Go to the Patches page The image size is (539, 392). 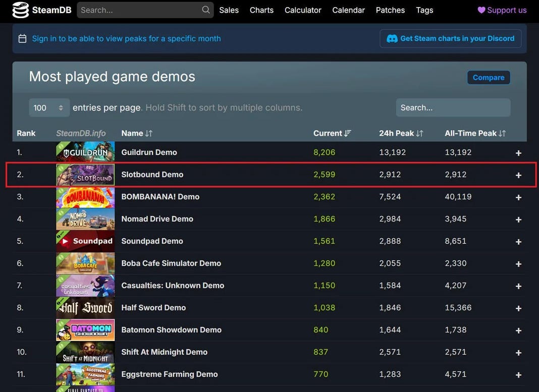click(390, 10)
